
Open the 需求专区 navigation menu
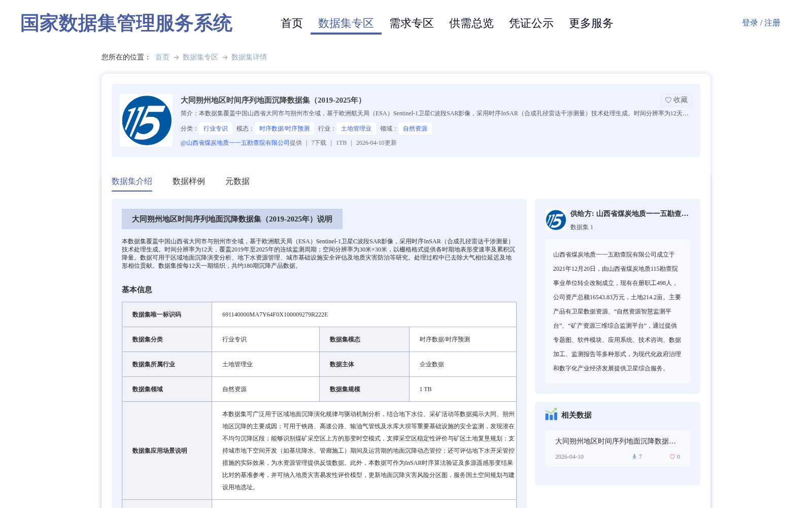(x=412, y=23)
